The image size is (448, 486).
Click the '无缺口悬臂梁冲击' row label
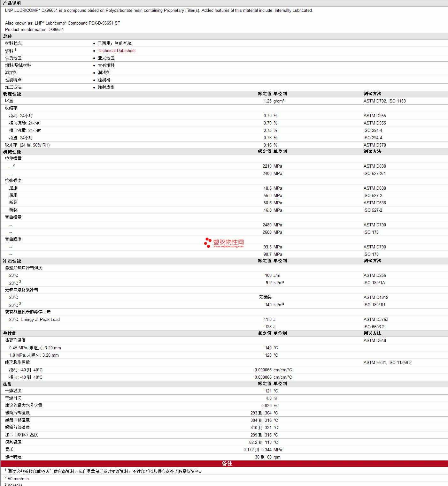22,290
